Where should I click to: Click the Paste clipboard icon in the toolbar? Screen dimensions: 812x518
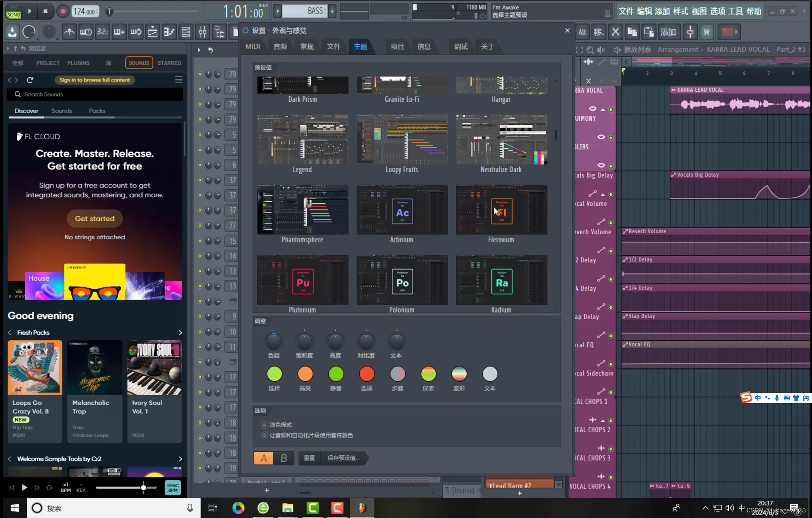coord(649,32)
